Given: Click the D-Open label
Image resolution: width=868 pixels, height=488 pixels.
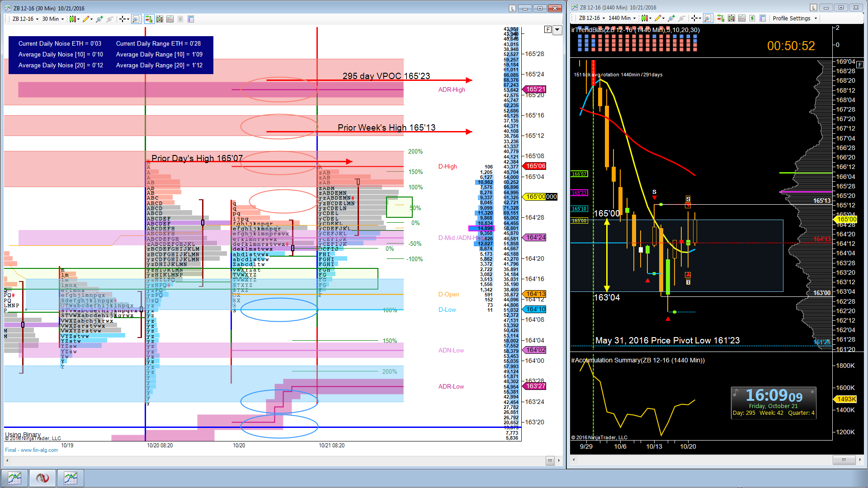Looking at the screenshot, I should coord(448,295).
